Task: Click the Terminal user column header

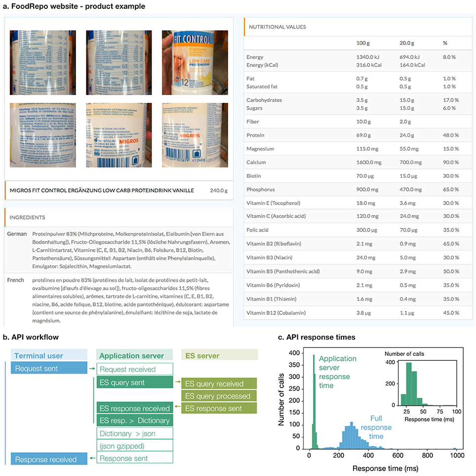Action: (x=49, y=355)
